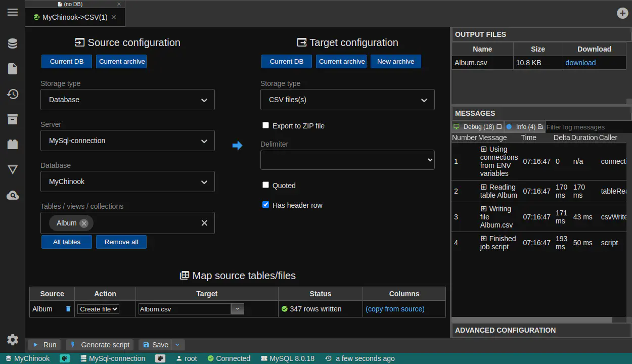Screen dimensions: 632x364
Task: Expand the 'Writing file Album.csv' message
Action: (x=483, y=209)
